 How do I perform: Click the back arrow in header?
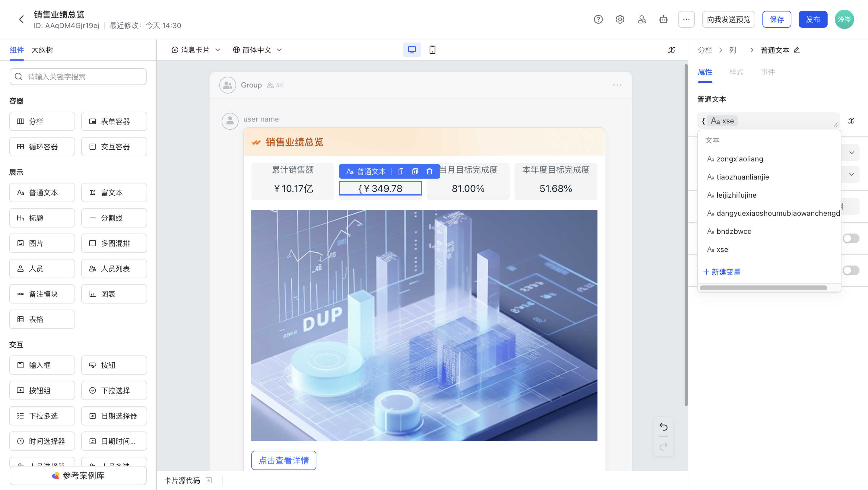22,20
